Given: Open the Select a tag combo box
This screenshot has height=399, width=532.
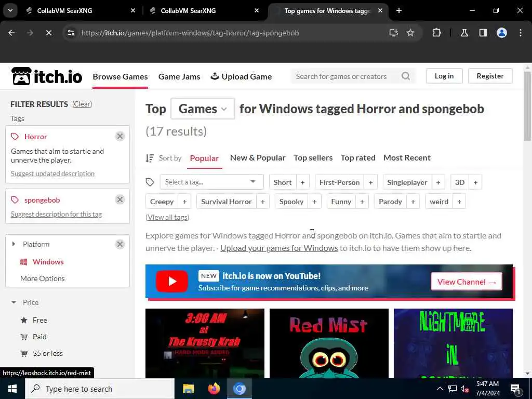Looking at the screenshot, I should click(211, 182).
